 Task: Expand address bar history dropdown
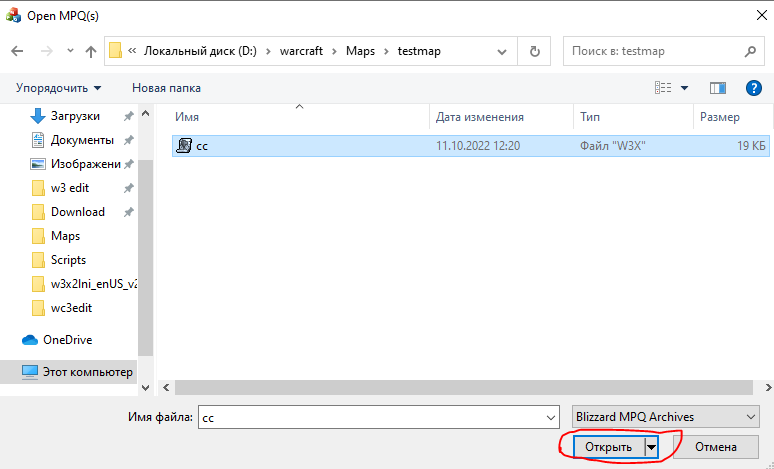pyautogui.click(x=502, y=51)
